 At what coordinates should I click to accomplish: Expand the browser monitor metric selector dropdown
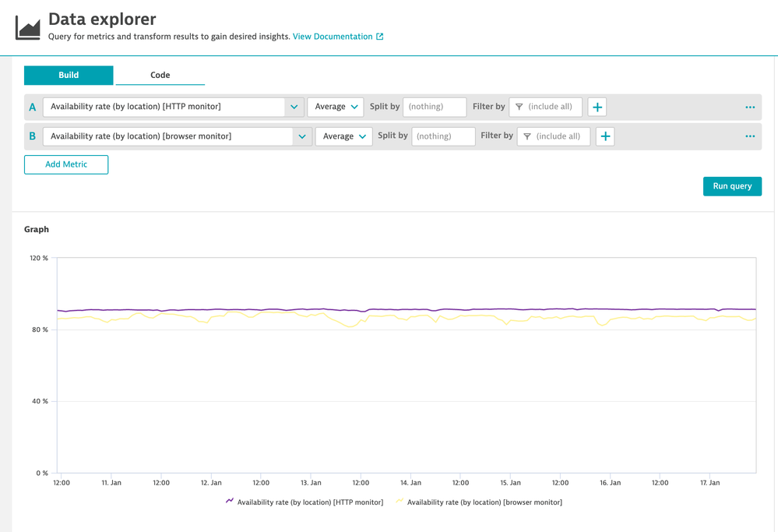point(302,136)
